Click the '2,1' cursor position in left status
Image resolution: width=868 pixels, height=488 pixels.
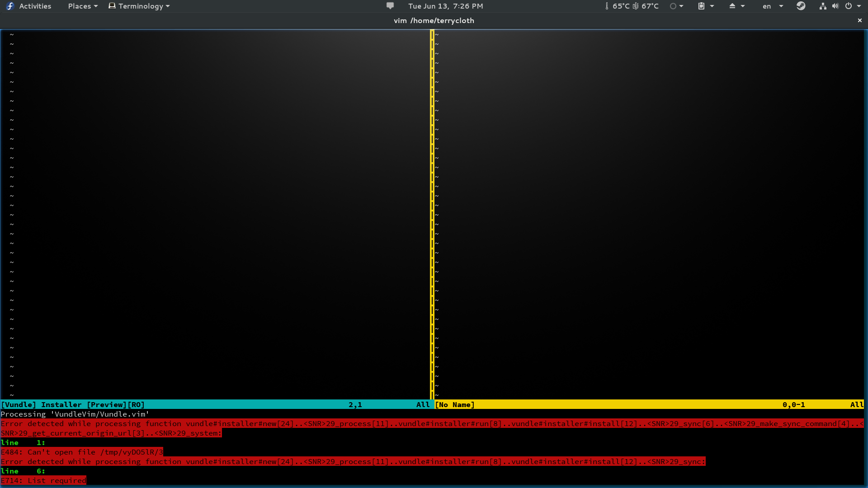(x=355, y=404)
